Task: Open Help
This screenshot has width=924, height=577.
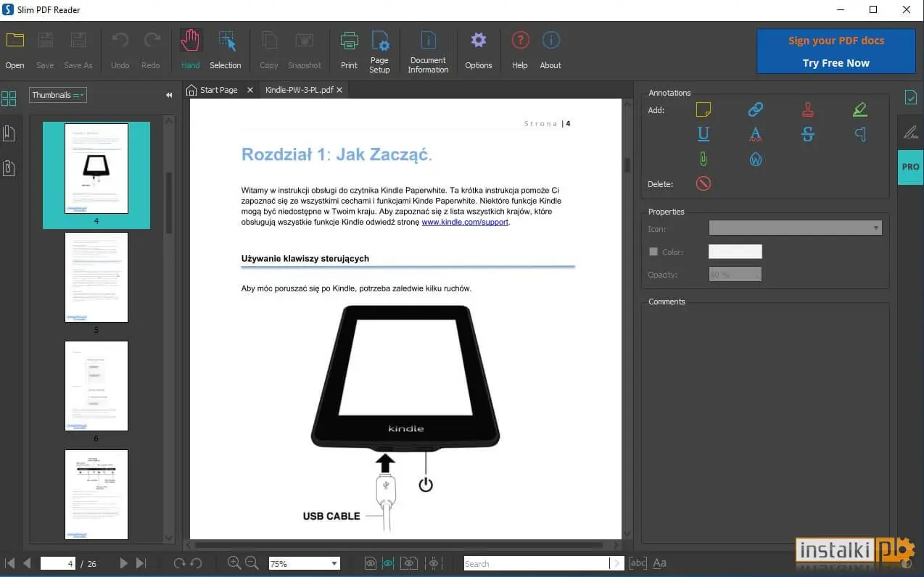Action: click(x=520, y=49)
